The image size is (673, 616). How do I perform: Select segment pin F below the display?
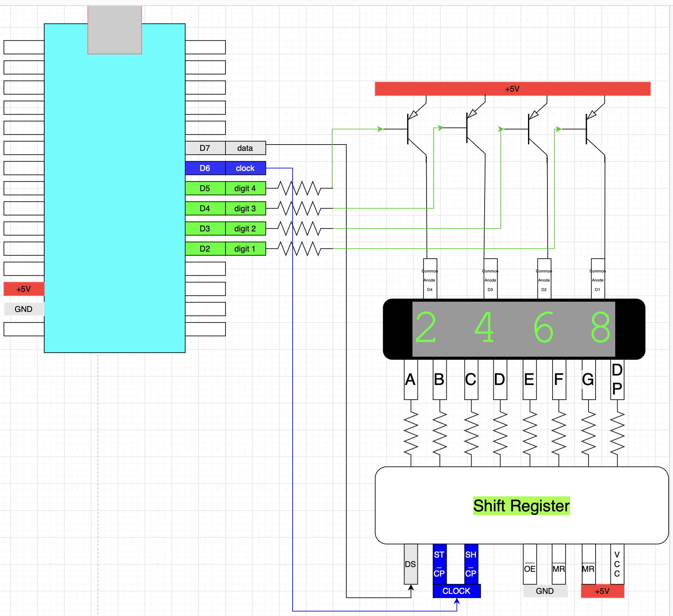[x=559, y=379]
